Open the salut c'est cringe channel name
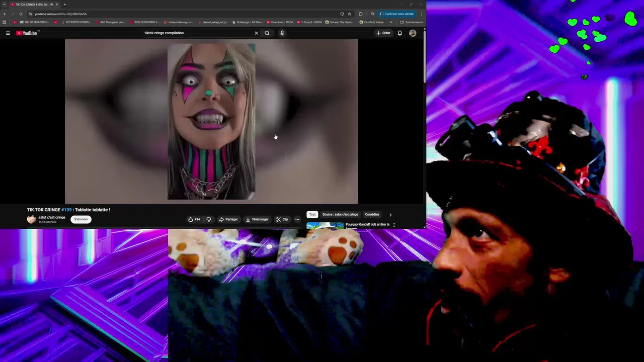 pyautogui.click(x=52, y=217)
